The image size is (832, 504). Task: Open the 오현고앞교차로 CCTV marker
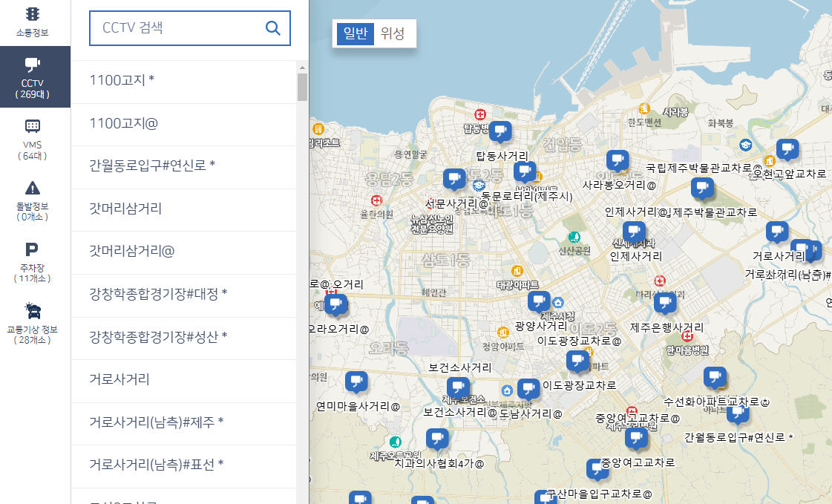[x=787, y=150]
